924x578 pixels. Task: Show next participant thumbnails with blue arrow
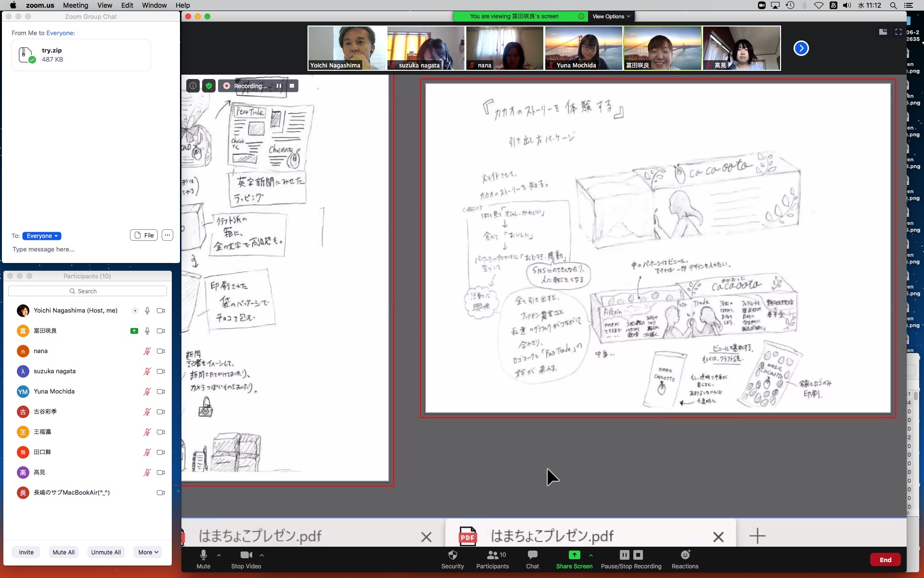[801, 48]
